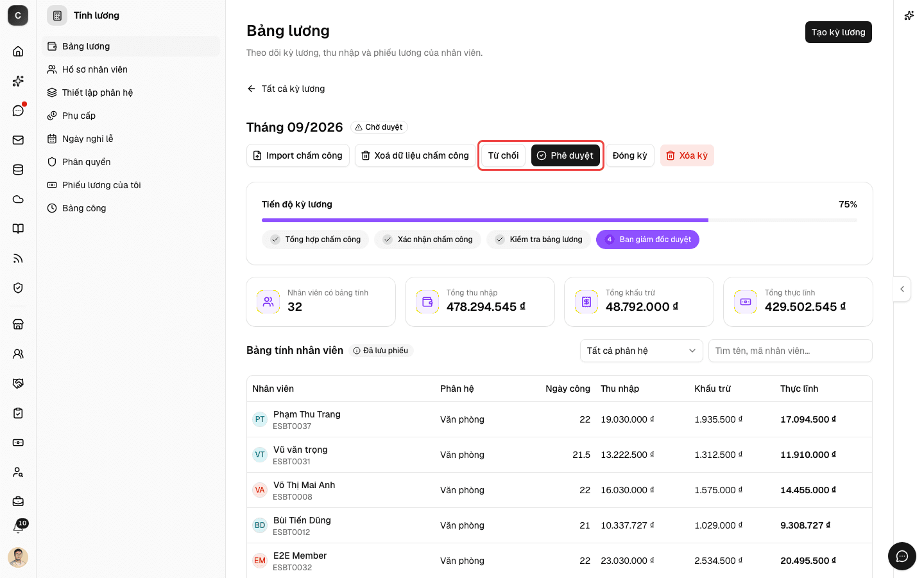Open "Ngày nghỉ lễ" sidebar item
The height and width of the screenshot is (578, 924).
pyautogui.click(x=131, y=139)
